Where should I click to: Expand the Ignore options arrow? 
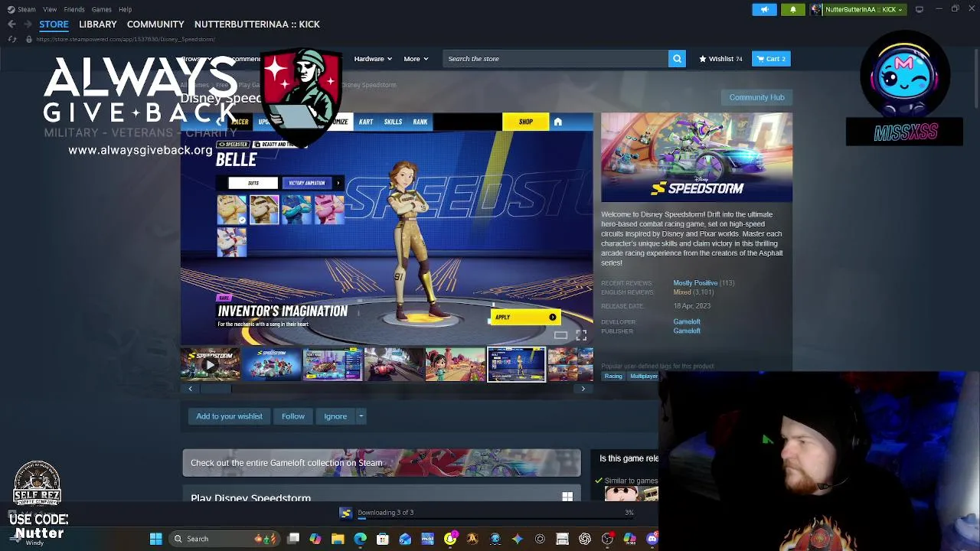coord(361,416)
